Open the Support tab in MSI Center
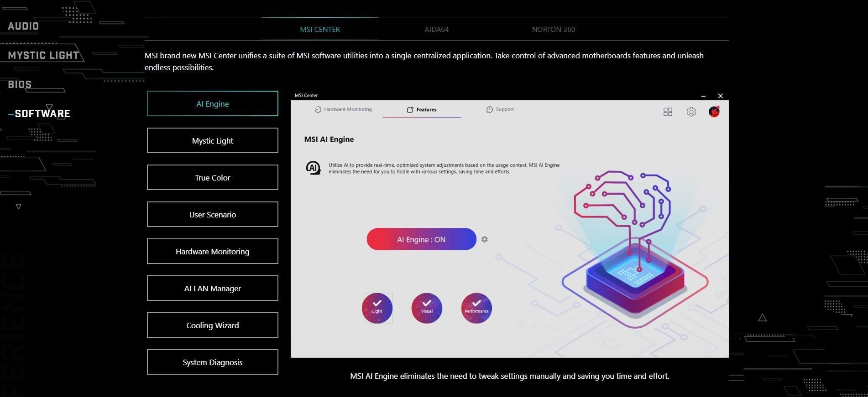868x397 pixels. pyautogui.click(x=500, y=109)
